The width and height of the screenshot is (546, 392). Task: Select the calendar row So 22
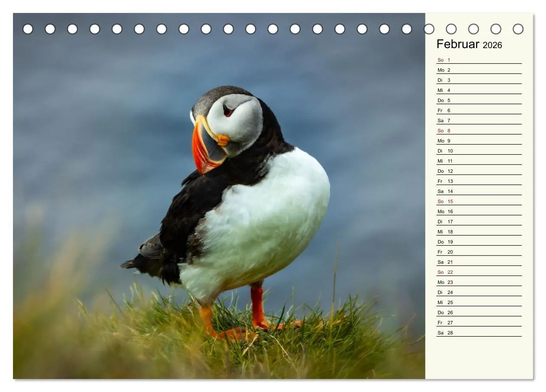pyautogui.click(x=479, y=272)
